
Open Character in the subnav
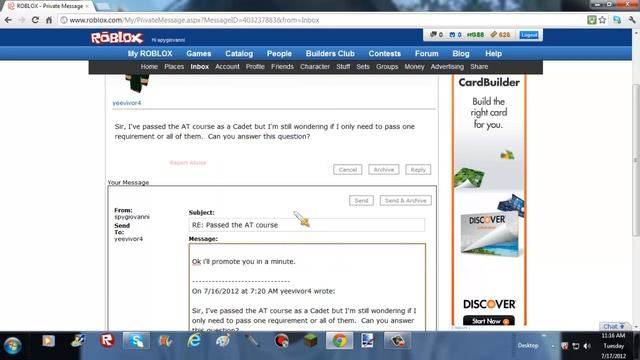(315, 67)
